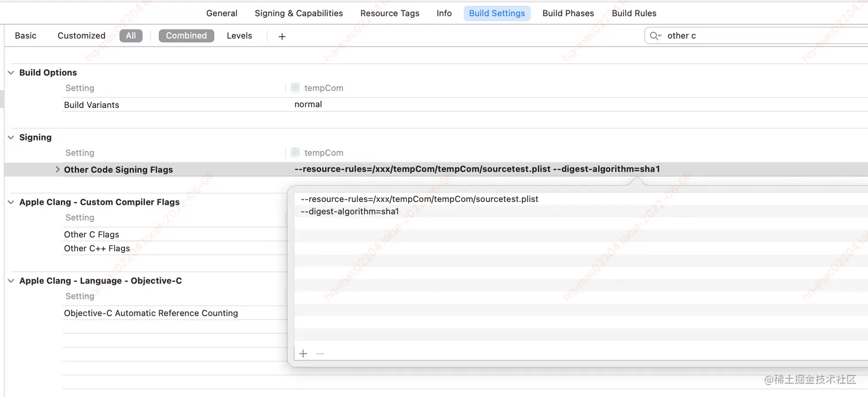This screenshot has height=397, width=868.
Task: Add a new flag with the popover plus button
Action: (x=303, y=353)
